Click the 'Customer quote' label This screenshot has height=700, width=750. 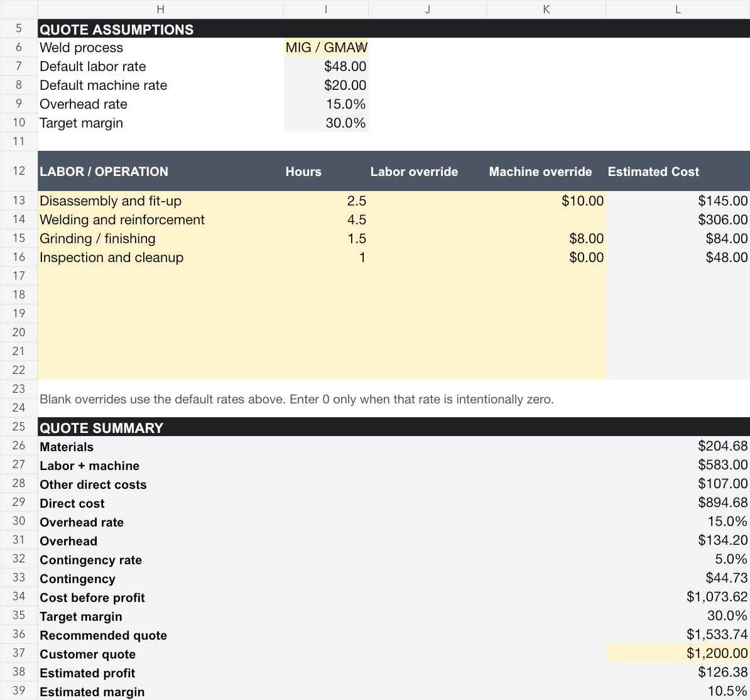tap(87, 654)
